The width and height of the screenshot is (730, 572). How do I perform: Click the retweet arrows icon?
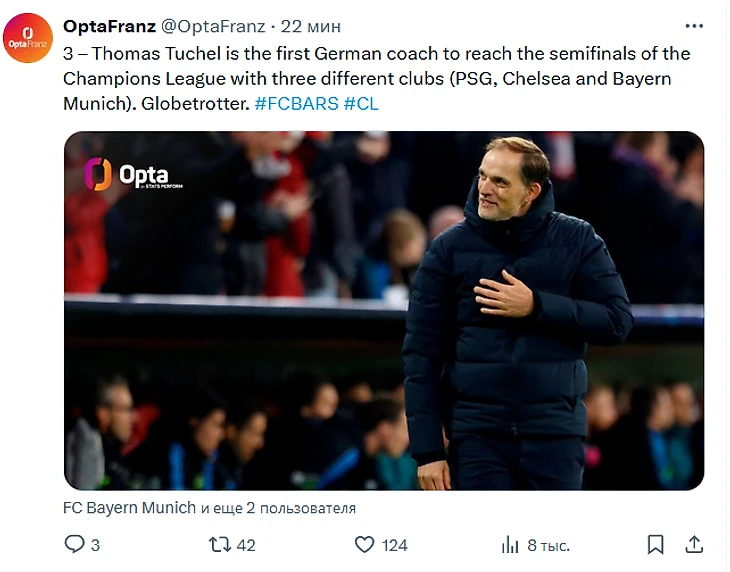(x=219, y=544)
